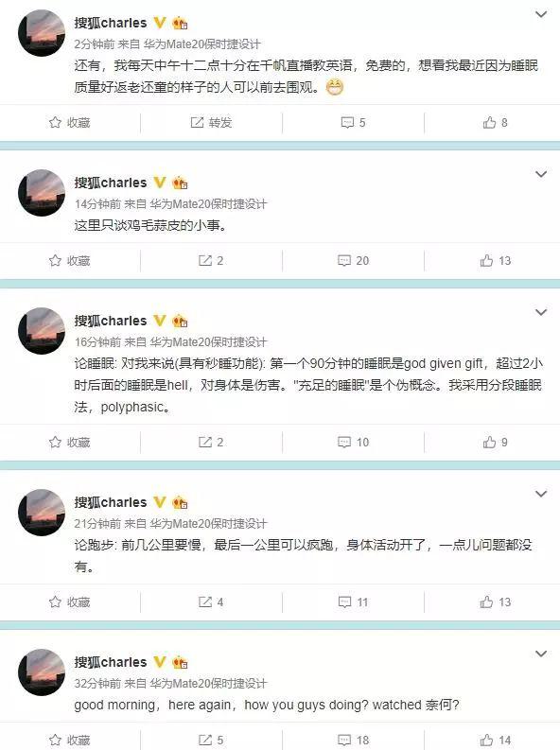Repost the running post with 4 reposts
The width and height of the screenshot is (560, 750).
pos(211,602)
